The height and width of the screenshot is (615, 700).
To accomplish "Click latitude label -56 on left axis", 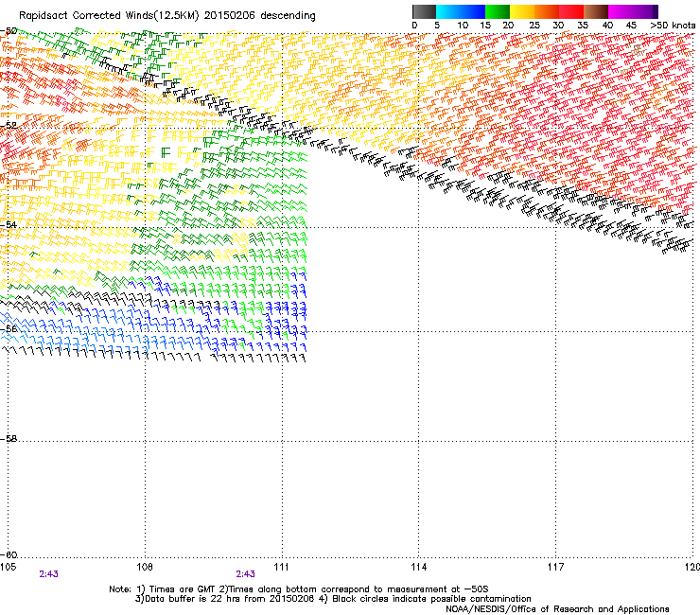I will point(9,328).
